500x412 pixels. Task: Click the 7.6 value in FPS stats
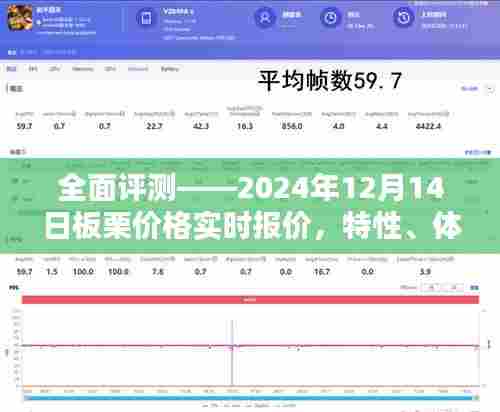pyautogui.click(x=158, y=272)
